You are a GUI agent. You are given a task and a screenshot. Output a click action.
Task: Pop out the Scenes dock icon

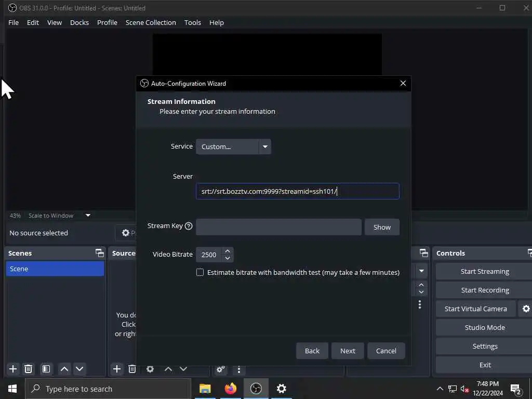tap(99, 253)
